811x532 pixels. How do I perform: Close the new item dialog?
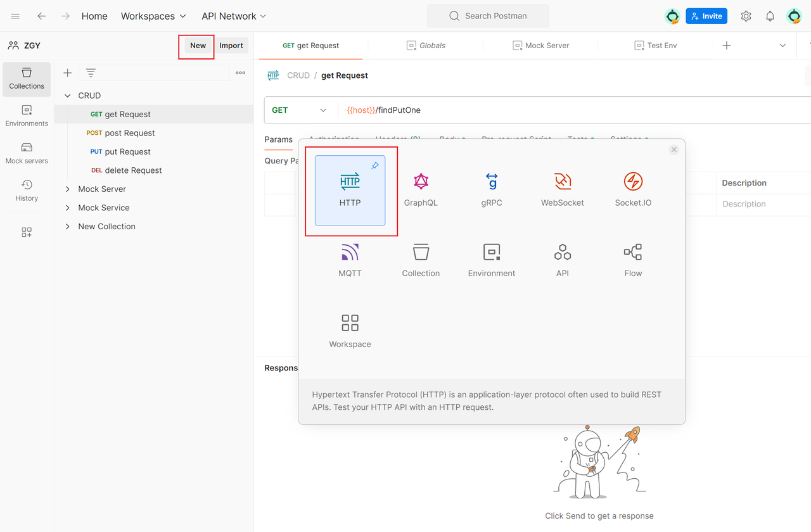click(674, 149)
